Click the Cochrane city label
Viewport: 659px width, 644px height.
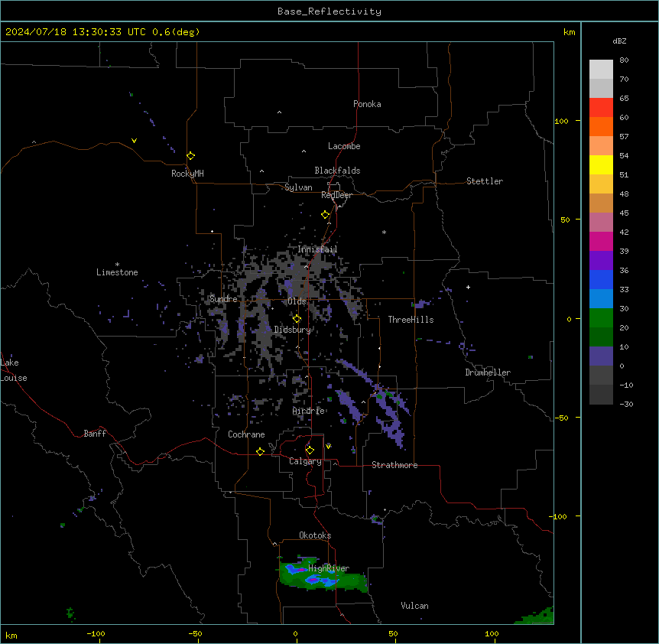pos(246,434)
